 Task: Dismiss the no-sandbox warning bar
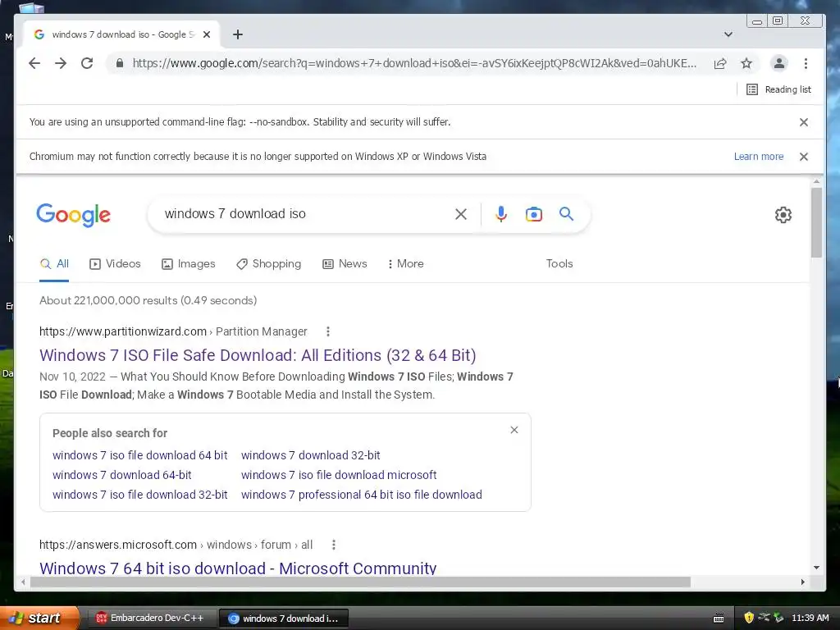[x=804, y=122]
